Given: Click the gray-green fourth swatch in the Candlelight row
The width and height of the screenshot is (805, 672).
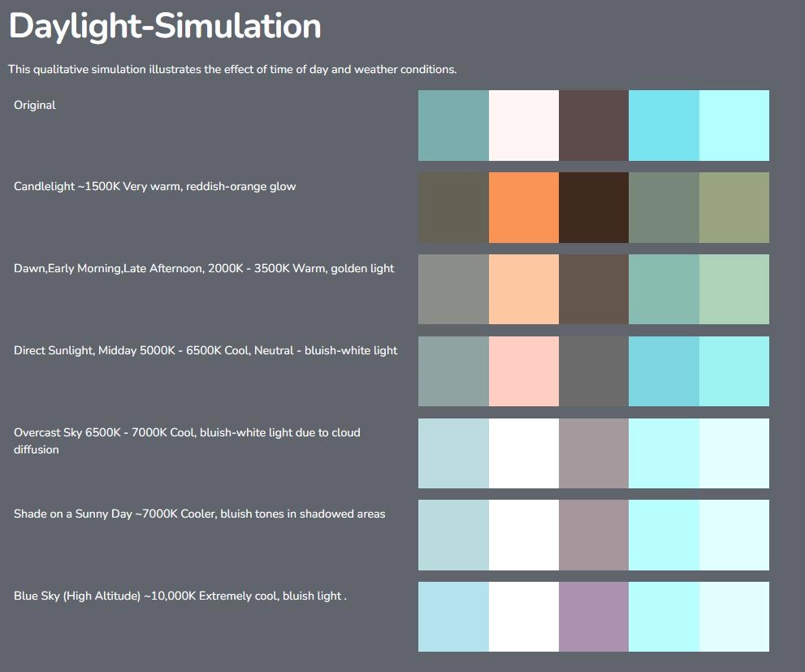Looking at the screenshot, I should [x=664, y=207].
